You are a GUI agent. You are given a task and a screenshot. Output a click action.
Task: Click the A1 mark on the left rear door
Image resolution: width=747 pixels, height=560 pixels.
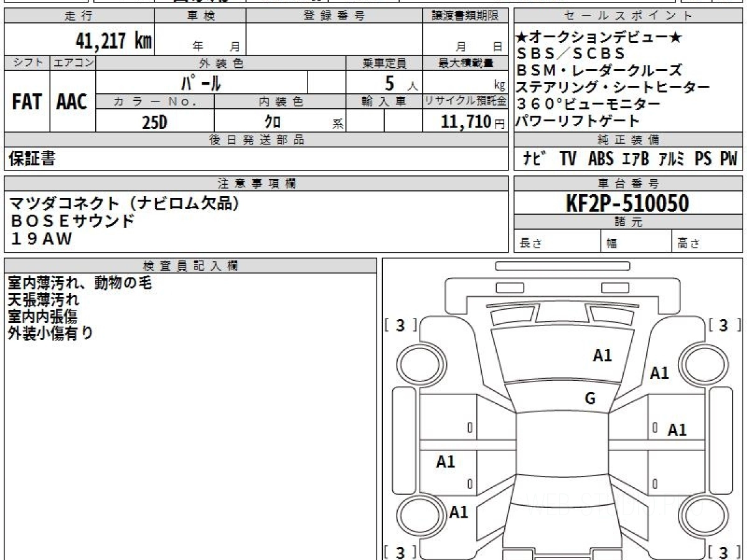pyautogui.click(x=446, y=462)
